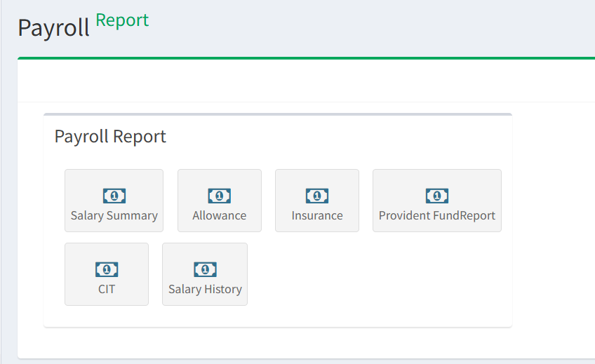This screenshot has width=595, height=364.
Task: Click the money icon above CIT
Action: pos(107,269)
